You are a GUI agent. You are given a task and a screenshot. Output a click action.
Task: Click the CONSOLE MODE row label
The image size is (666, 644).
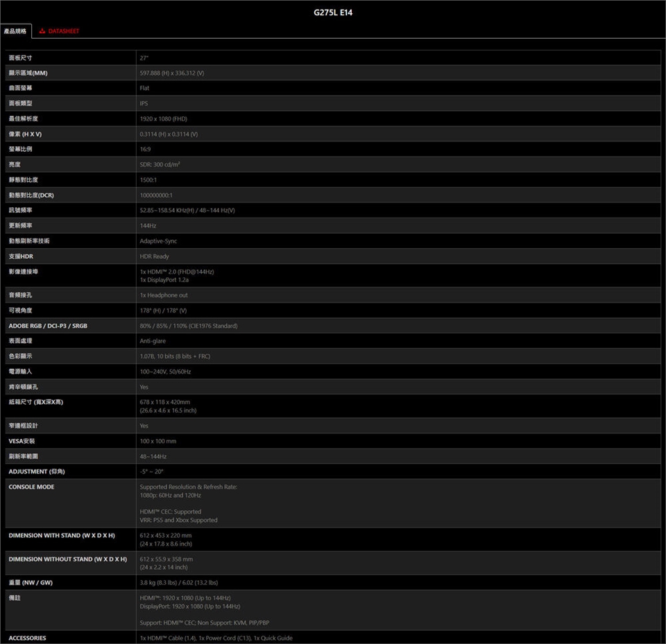click(31, 487)
